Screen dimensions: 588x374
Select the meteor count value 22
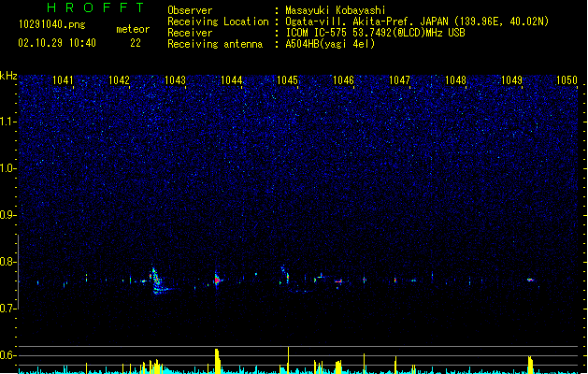pos(136,43)
